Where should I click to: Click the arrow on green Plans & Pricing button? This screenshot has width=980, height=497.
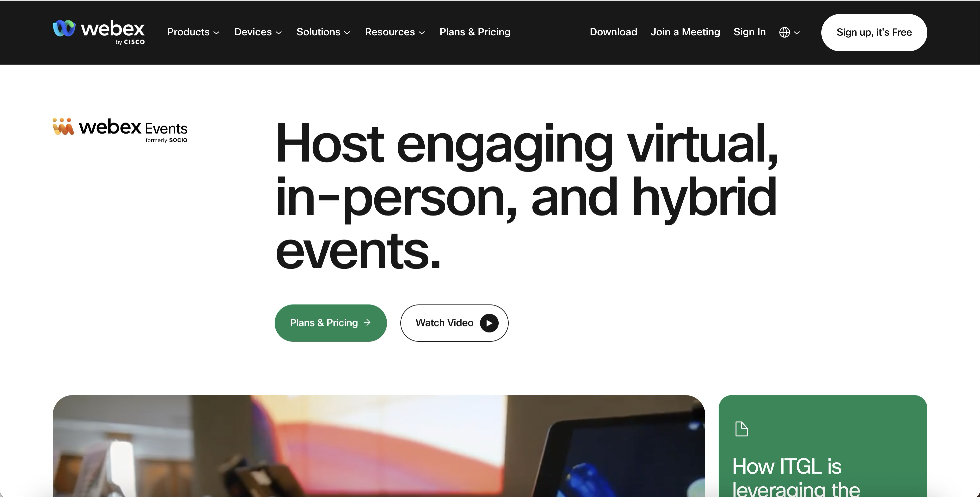[x=367, y=322]
